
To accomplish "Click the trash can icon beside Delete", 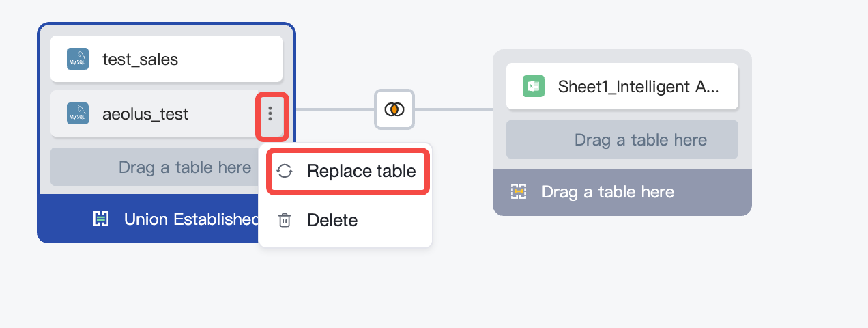I will [x=285, y=220].
